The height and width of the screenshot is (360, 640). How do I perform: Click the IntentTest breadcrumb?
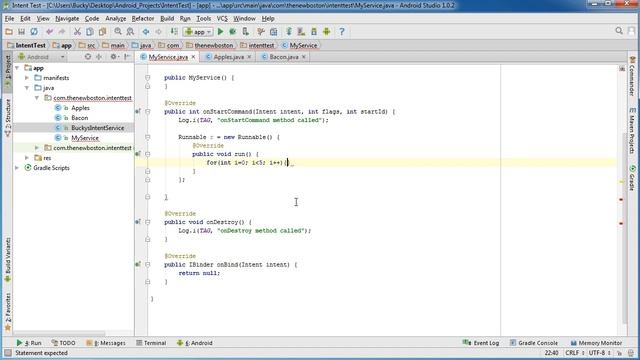point(27,45)
